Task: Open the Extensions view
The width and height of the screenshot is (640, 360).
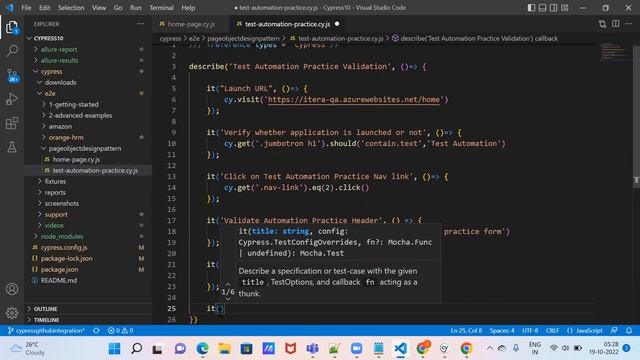Action: [12, 123]
